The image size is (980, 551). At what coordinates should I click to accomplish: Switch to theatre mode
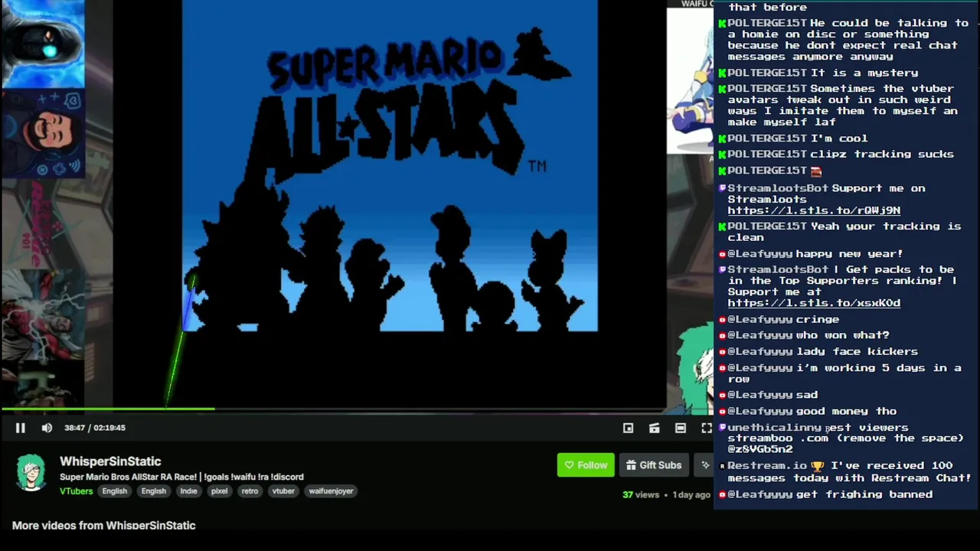pyautogui.click(x=680, y=428)
